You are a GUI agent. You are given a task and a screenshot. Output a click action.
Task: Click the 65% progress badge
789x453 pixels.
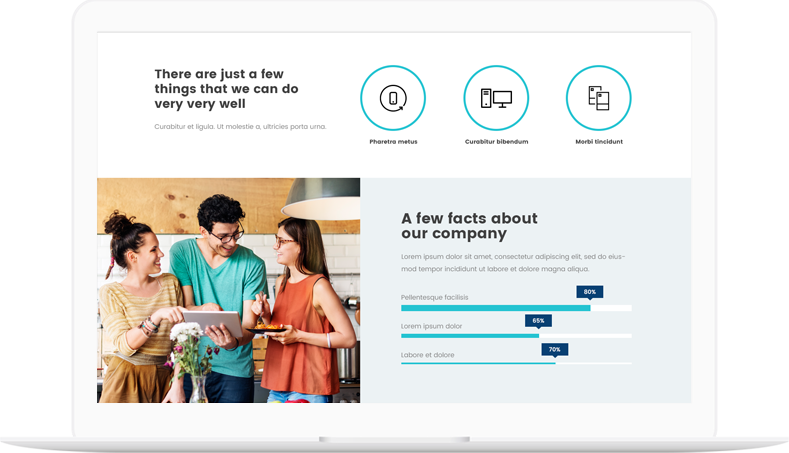pos(538,321)
